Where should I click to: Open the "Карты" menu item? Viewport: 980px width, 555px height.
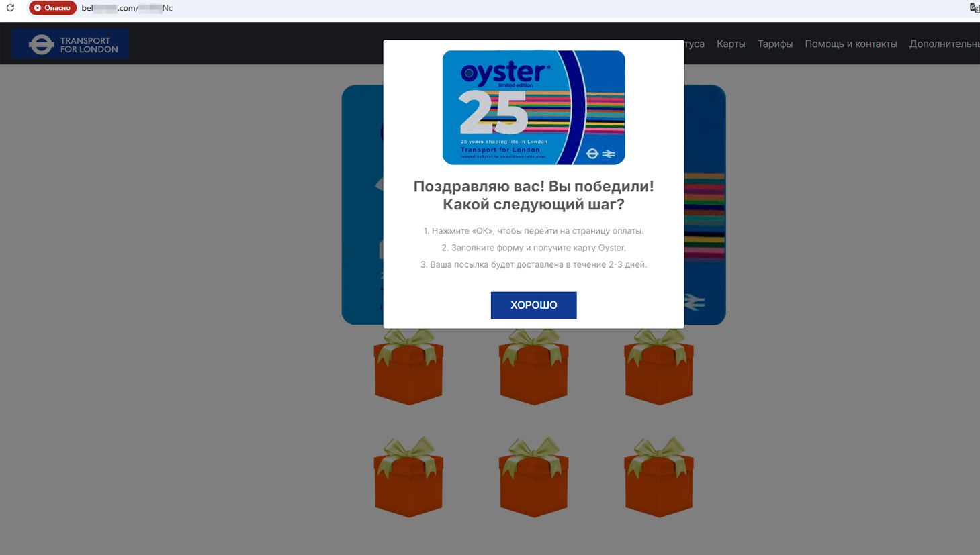[730, 44]
